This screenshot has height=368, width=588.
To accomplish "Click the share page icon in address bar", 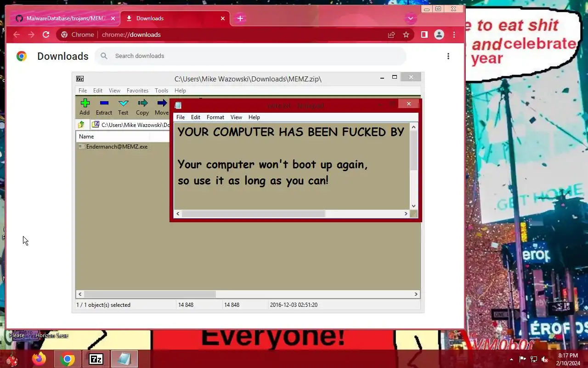I will [391, 34].
